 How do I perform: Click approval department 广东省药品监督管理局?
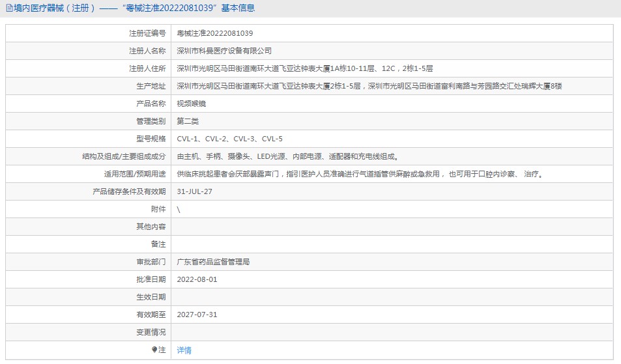point(213,262)
